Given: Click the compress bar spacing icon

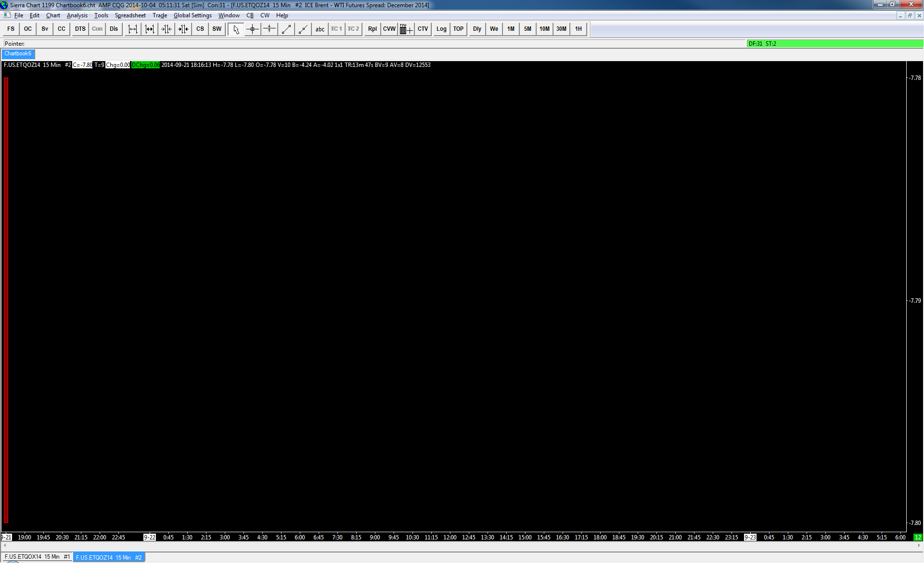Looking at the screenshot, I should click(x=167, y=29).
